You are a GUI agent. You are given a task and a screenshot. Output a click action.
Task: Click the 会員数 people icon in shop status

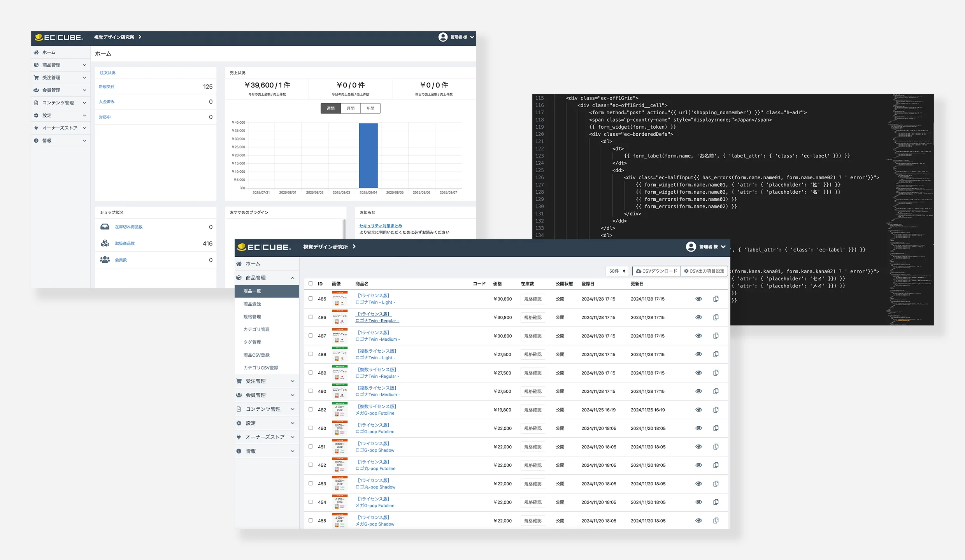[105, 260]
